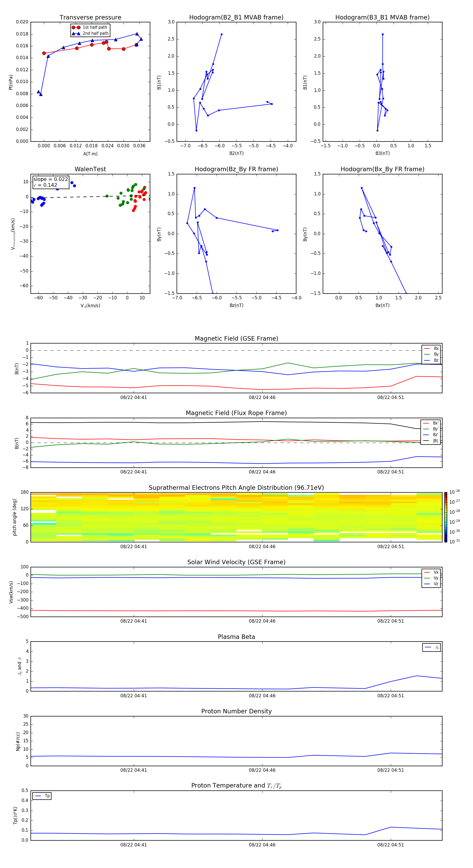
Task: Click the slope = 0.022 annotation box
Action: coord(50,182)
